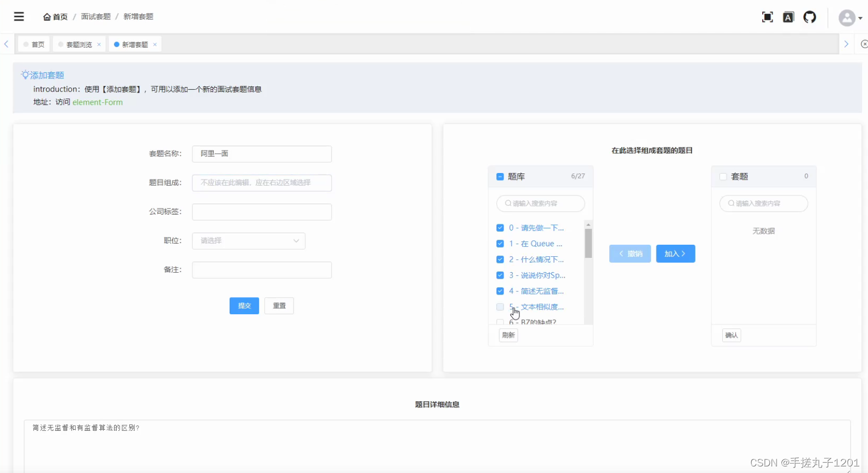Toggle the 套题 select-all checkbox

723,177
